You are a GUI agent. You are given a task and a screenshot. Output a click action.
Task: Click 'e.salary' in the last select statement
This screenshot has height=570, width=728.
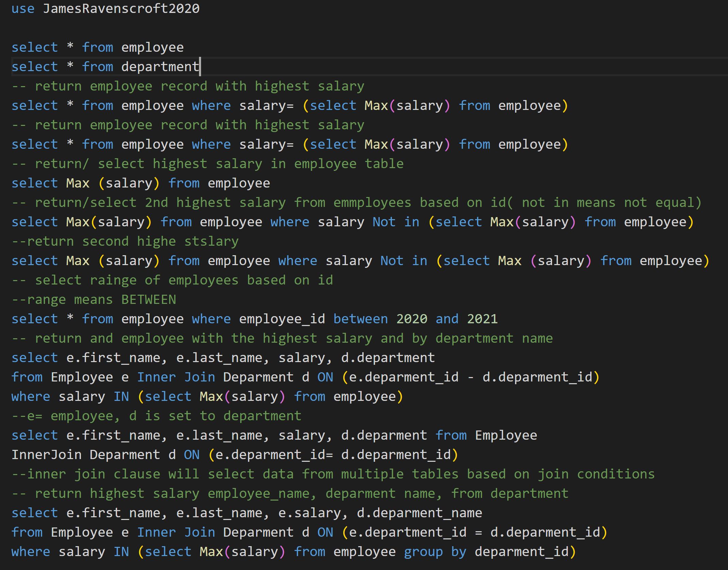coord(309,513)
